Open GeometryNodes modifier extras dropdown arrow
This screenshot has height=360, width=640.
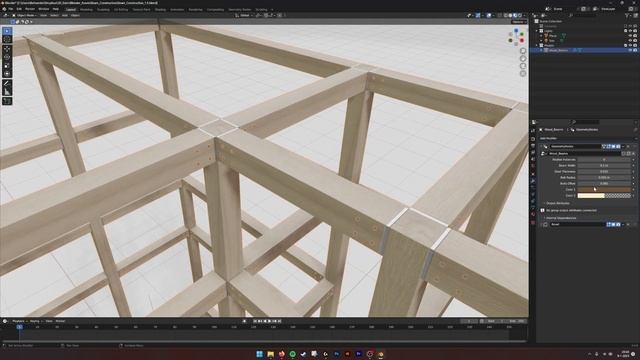tap(623, 146)
